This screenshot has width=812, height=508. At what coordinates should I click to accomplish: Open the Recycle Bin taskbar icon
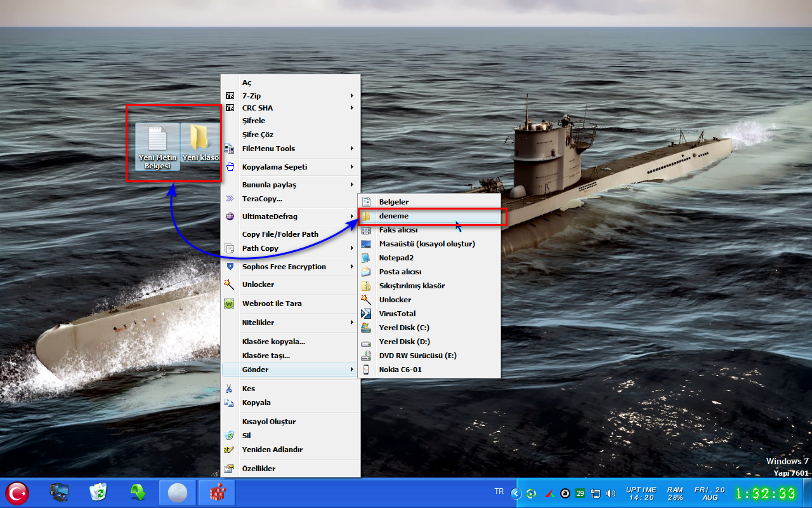[x=98, y=493]
